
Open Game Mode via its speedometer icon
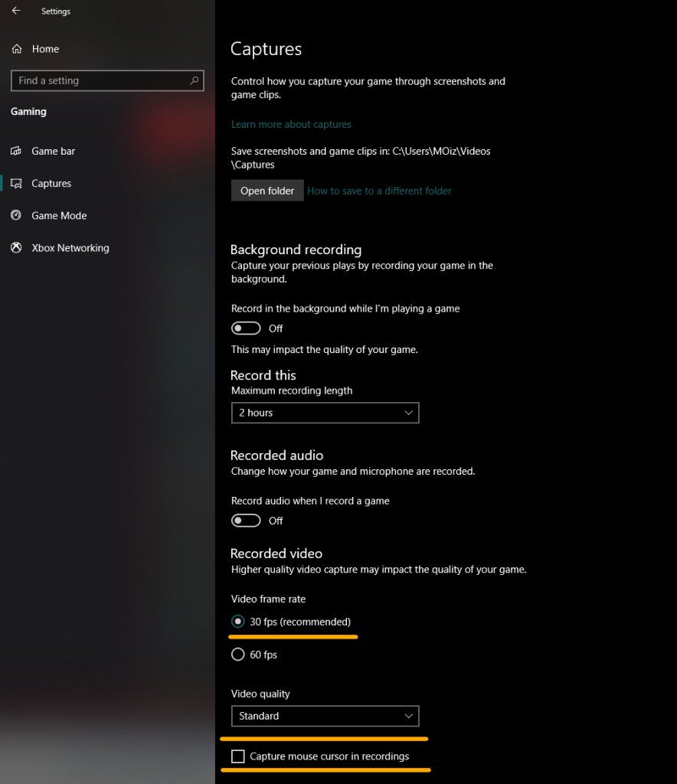15,215
